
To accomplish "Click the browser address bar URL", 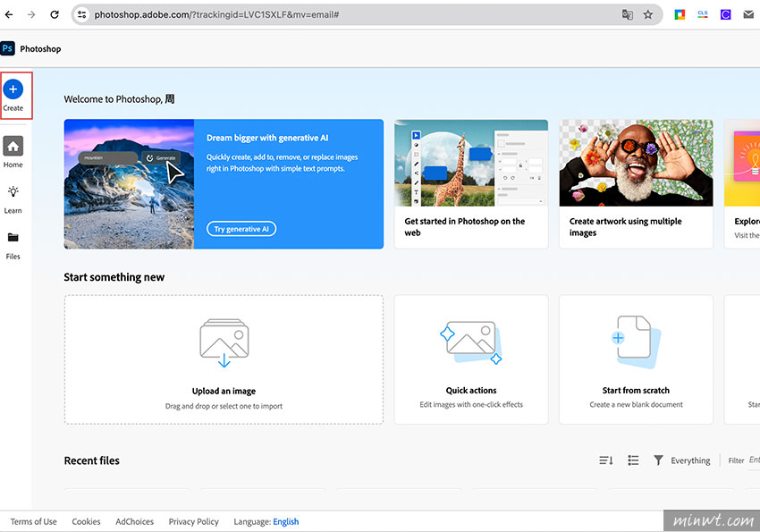I will point(216,14).
